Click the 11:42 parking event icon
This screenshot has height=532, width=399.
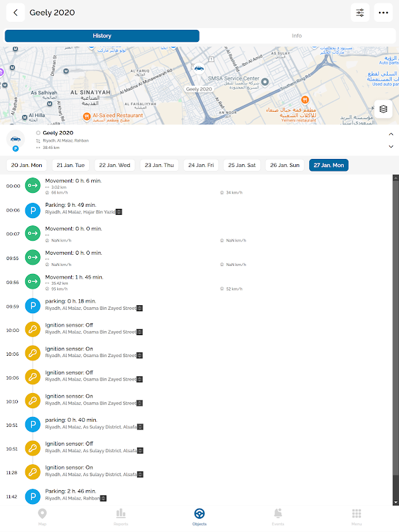pyautogui.click(x=33, y=496)
